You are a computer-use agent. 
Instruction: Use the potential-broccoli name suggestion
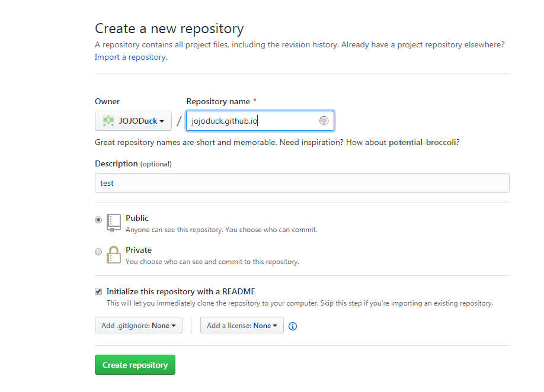pos(423,143)
